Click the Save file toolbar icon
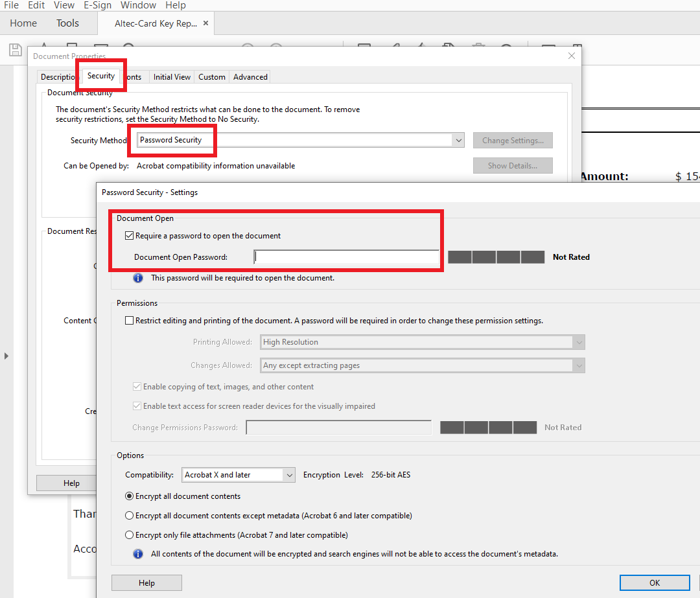Image resolution: width=700 pixels, height=598 pixels. 15,49
